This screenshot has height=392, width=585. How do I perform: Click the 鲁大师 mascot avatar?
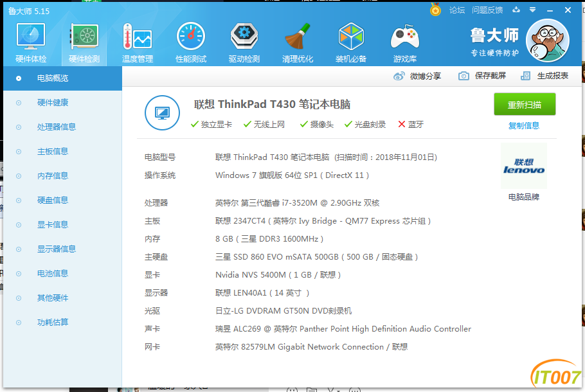point(547,40)
